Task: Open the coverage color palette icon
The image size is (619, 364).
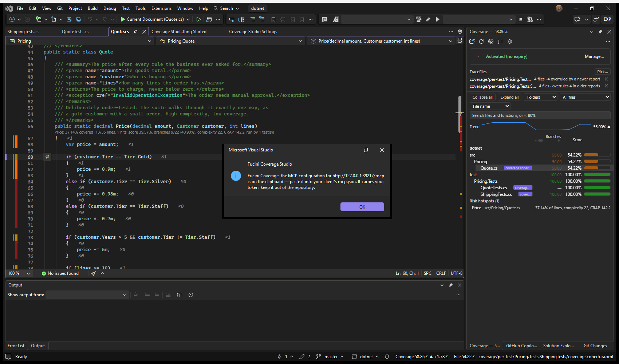Action: (491, 41)
